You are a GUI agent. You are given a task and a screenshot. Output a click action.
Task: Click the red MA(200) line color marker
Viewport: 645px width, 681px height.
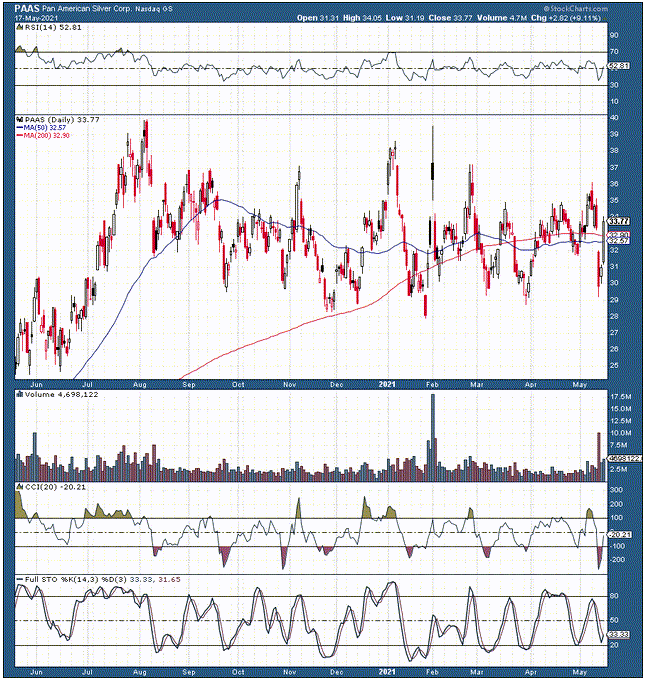[20, 136]
